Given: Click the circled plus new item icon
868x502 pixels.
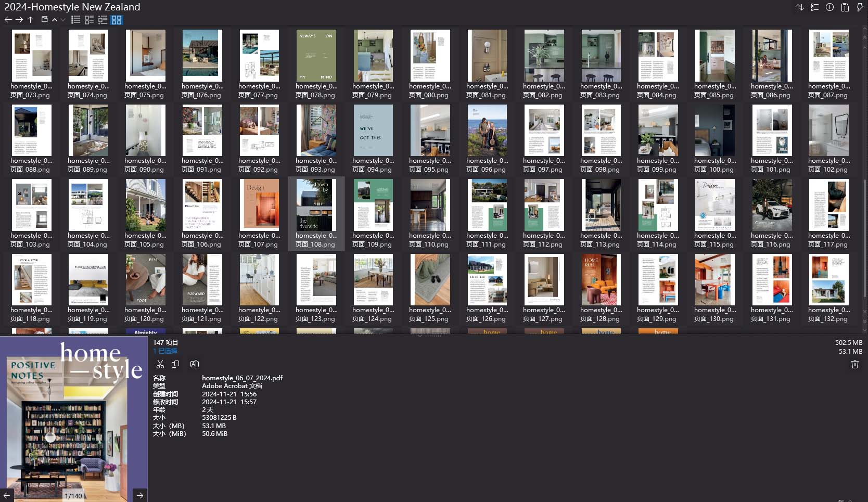Looking at the screenshot, I should (830, 7).
